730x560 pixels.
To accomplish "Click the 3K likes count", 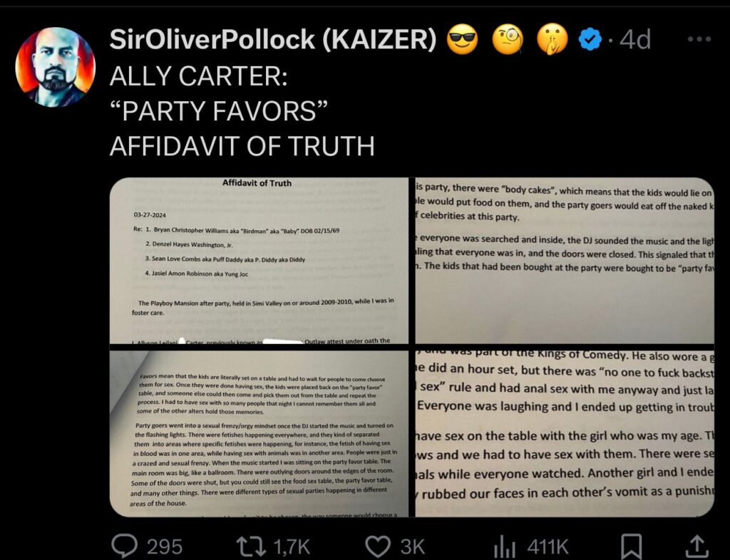I will coord(413,546).
